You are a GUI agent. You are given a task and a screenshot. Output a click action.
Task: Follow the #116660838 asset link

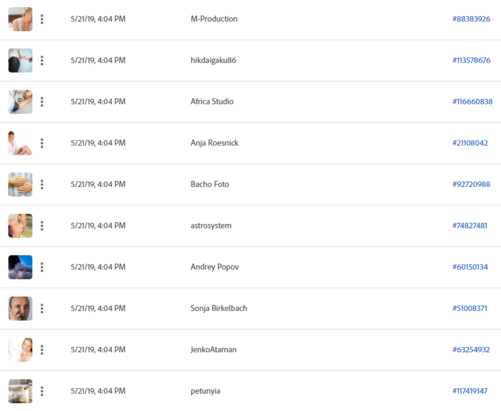coord(472,102)
